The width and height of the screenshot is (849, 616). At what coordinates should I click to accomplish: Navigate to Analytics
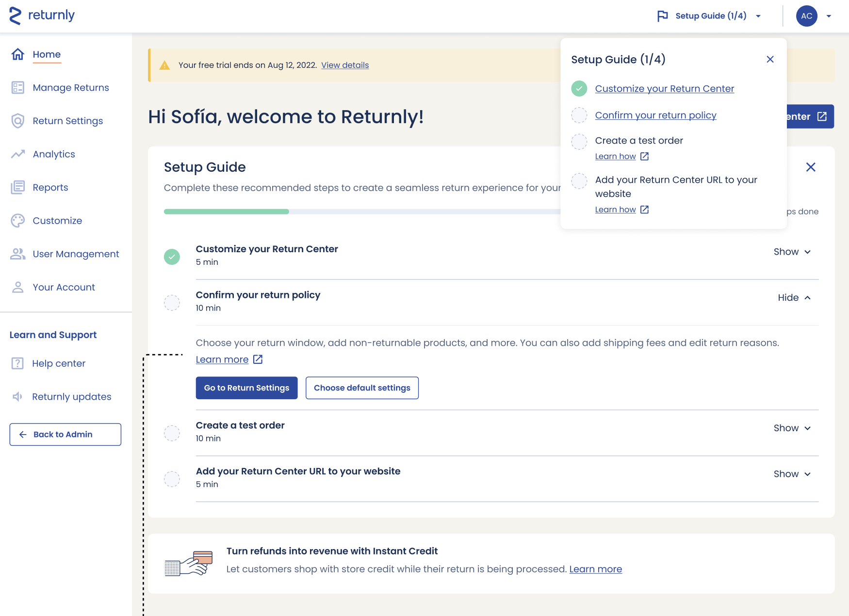pos(54,154)
